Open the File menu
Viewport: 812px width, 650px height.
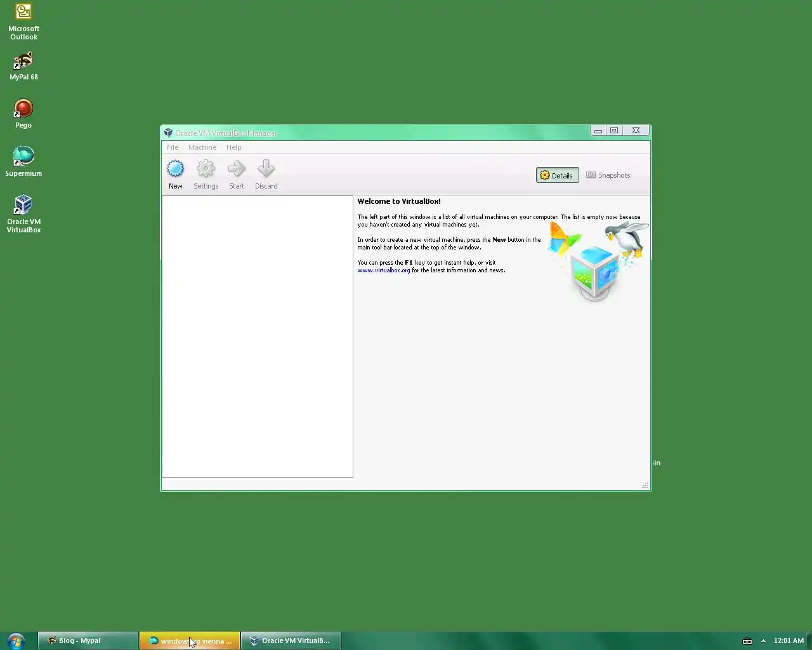point(173,147)
